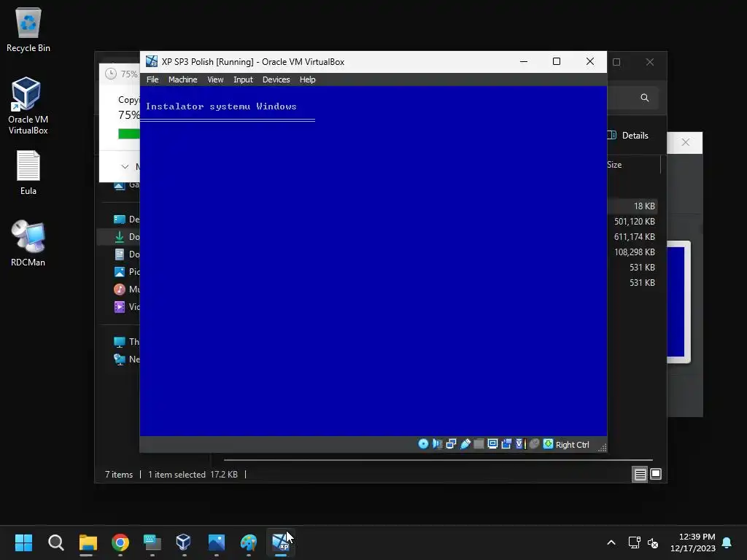Screen dimensions: 747x560
Task: Open VirtualBox Manager cube icon on taskbar
Action: click(x=184, y=542)
